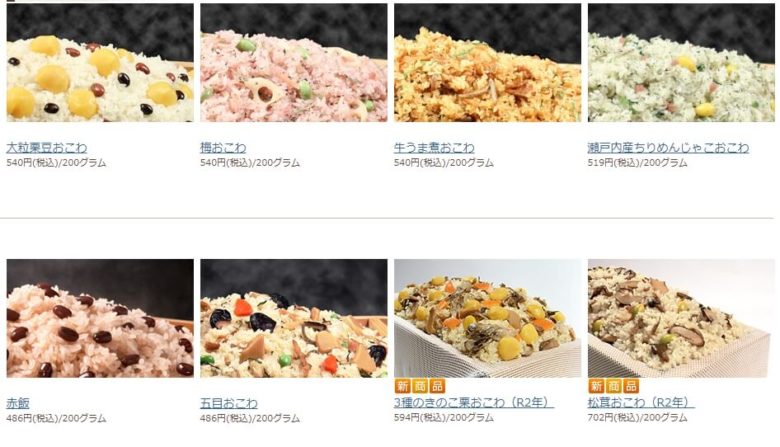
Task: Click 新商品 badge under mushroom chestnut okowa
Action: tap(420, 386)
